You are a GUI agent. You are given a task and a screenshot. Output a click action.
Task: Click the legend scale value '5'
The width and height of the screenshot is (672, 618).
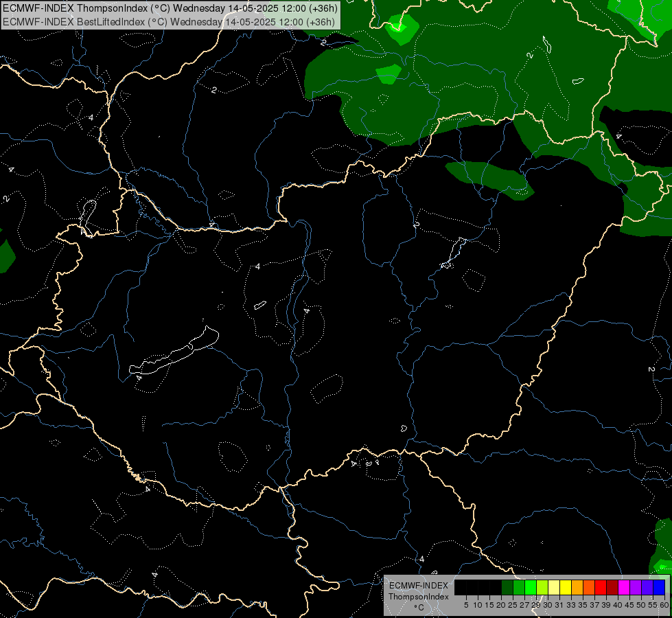(466, 605)
